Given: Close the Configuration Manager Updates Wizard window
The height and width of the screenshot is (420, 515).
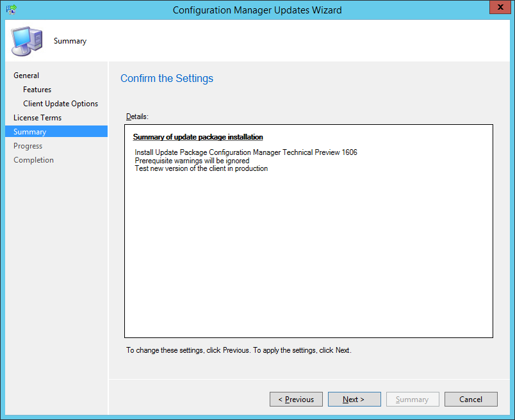Looking at the screenshot, I should tap(500, 7).
